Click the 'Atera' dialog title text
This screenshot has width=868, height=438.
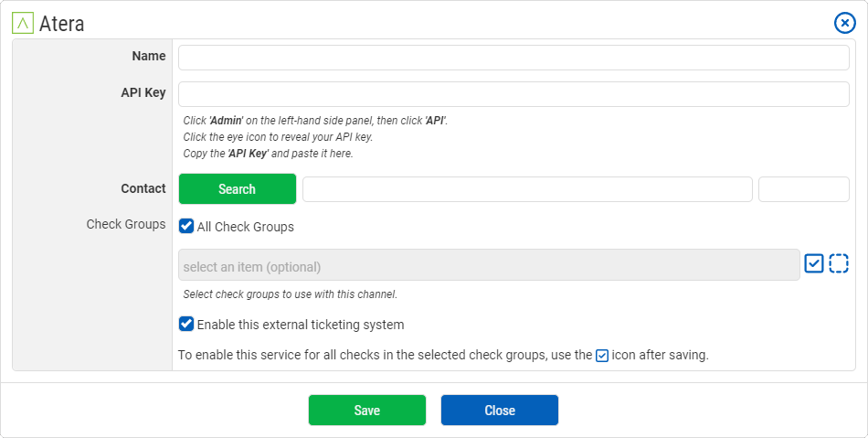[62, 24]
